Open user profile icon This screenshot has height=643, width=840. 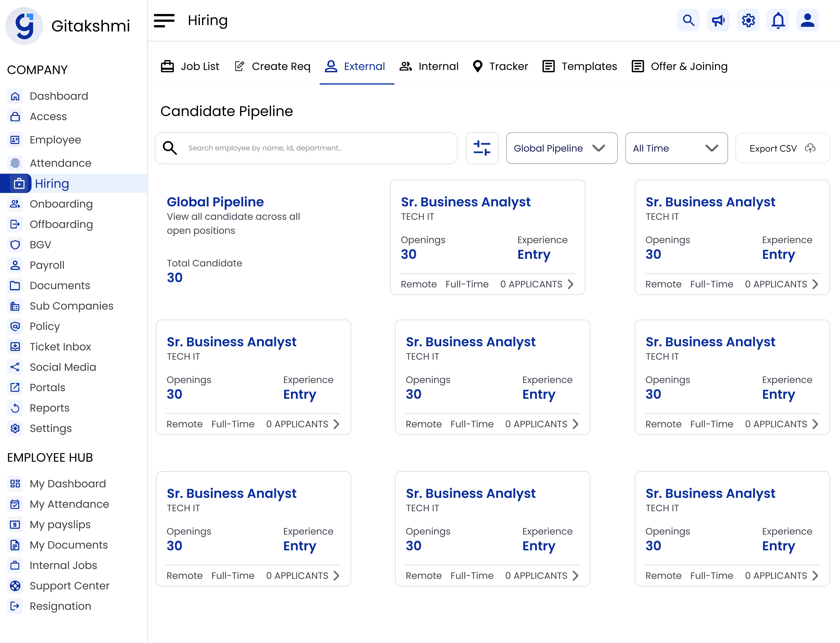point(808,20)
